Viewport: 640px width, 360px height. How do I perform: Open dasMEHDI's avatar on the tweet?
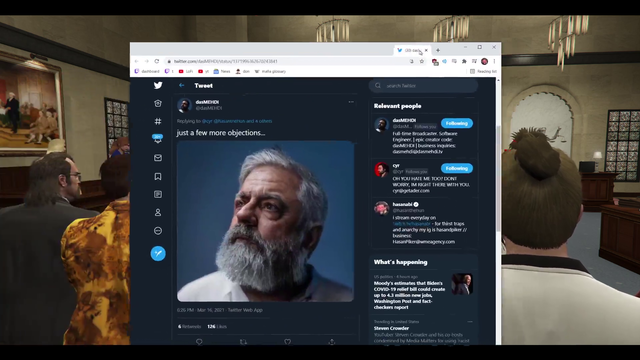[x=184, y=105]
